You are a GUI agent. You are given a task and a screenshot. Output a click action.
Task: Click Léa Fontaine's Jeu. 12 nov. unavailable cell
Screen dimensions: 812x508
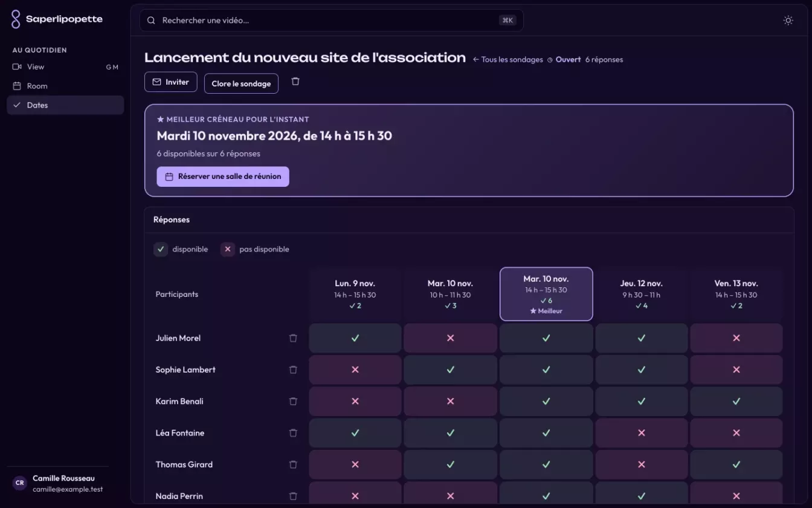point(642,433)
